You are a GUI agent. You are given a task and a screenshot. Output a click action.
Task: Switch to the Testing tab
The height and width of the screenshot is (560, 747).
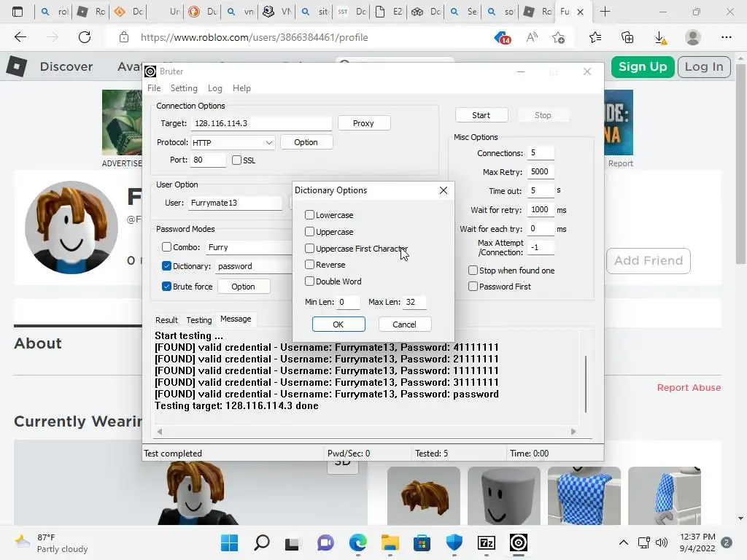click(198, 320)
